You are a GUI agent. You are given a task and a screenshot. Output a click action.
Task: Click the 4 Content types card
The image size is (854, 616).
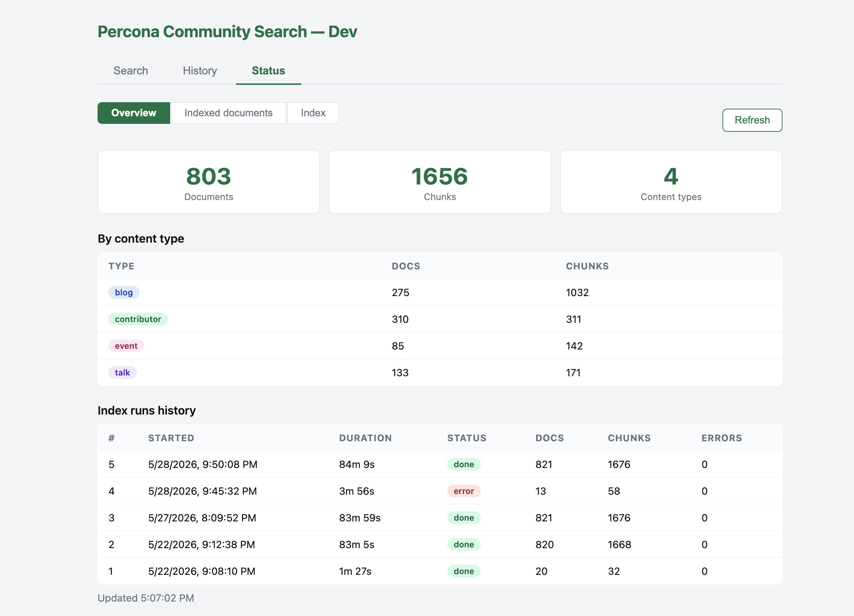(x=671, y=182)
